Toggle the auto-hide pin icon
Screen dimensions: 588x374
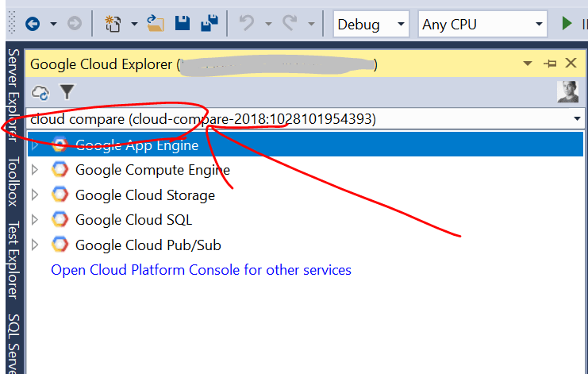(550, 64)
